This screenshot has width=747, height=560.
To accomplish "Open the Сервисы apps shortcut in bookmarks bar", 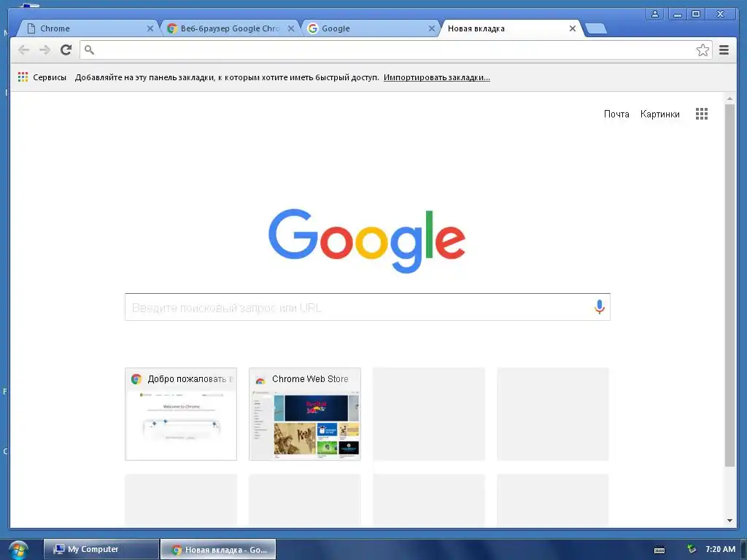I will 42,77.
